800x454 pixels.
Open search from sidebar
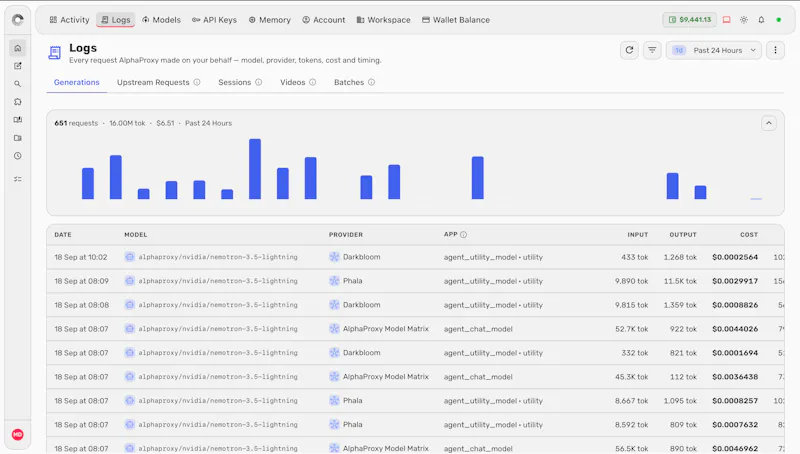18,84
